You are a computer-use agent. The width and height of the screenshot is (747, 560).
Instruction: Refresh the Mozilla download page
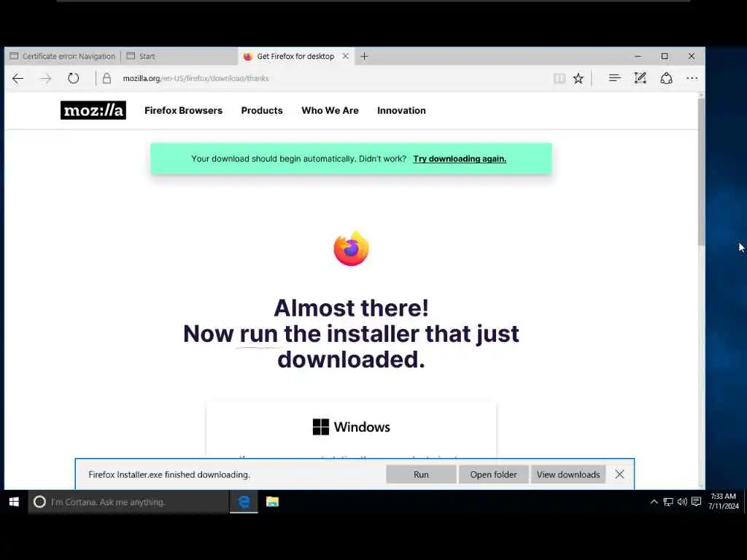73,78
